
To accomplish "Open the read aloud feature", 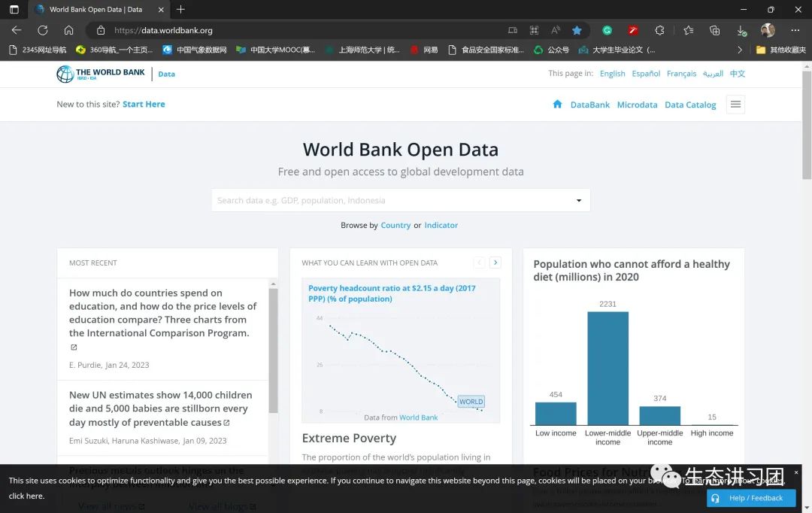I will coord(556,31).
